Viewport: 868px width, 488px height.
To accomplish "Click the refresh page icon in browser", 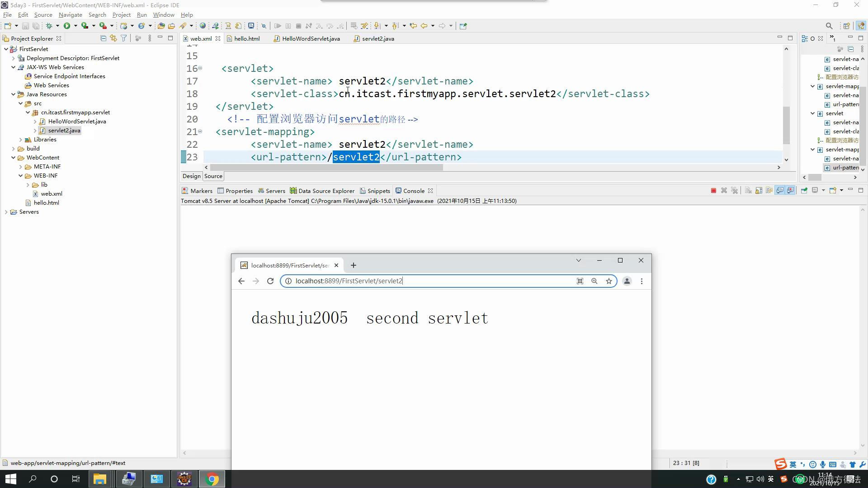I will pyautogui.click(x=271, y=281).
